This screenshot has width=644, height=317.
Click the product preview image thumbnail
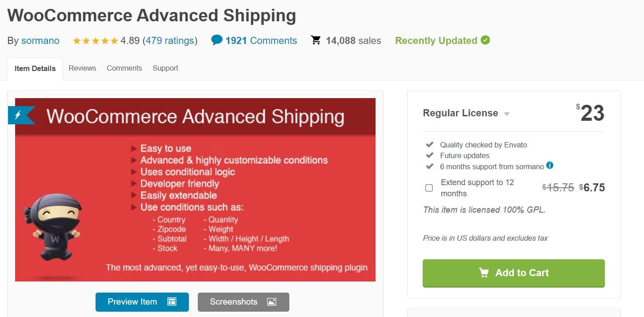(x=196, y=188)
